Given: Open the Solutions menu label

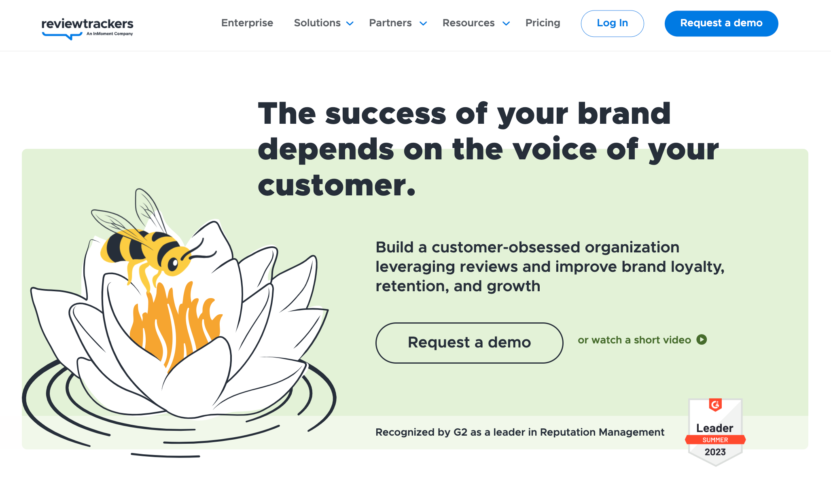Looking at the screenshot, I should 317,23.
